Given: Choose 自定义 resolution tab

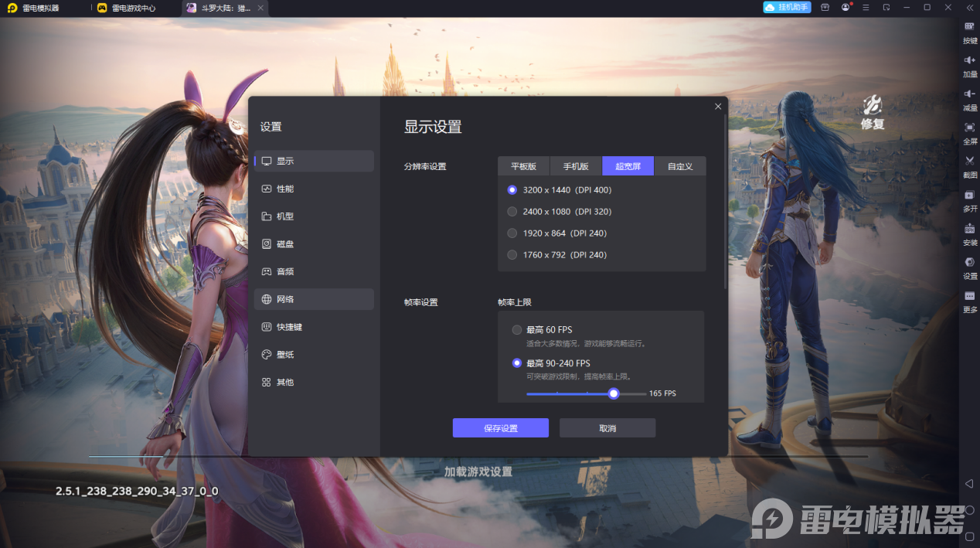Looking at the screenshot, I should 680,166.
